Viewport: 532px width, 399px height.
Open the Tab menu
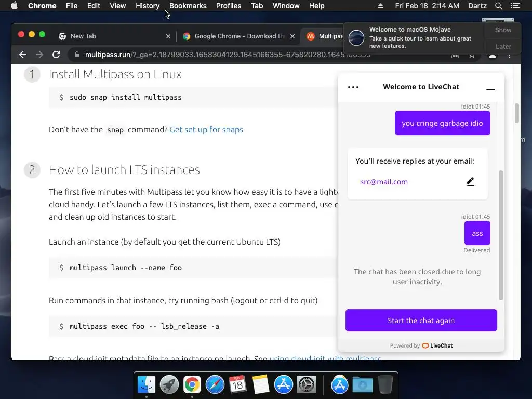point(257,6)
